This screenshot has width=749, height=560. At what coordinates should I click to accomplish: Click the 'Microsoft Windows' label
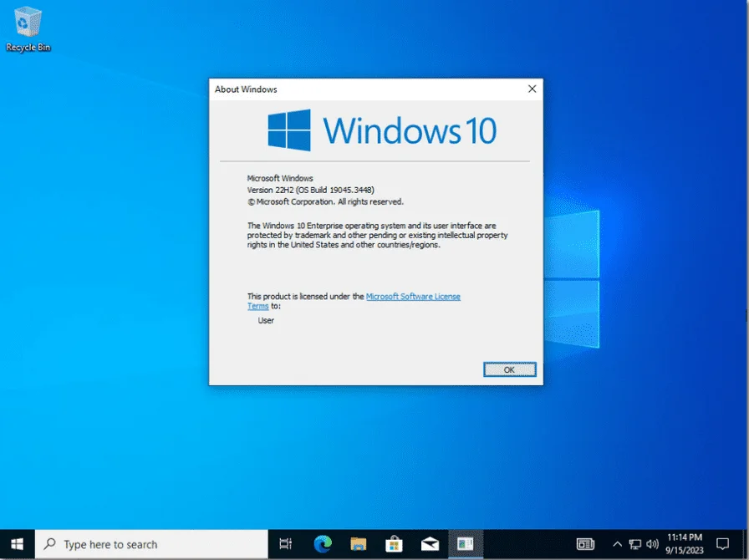(x=280, y=178)
